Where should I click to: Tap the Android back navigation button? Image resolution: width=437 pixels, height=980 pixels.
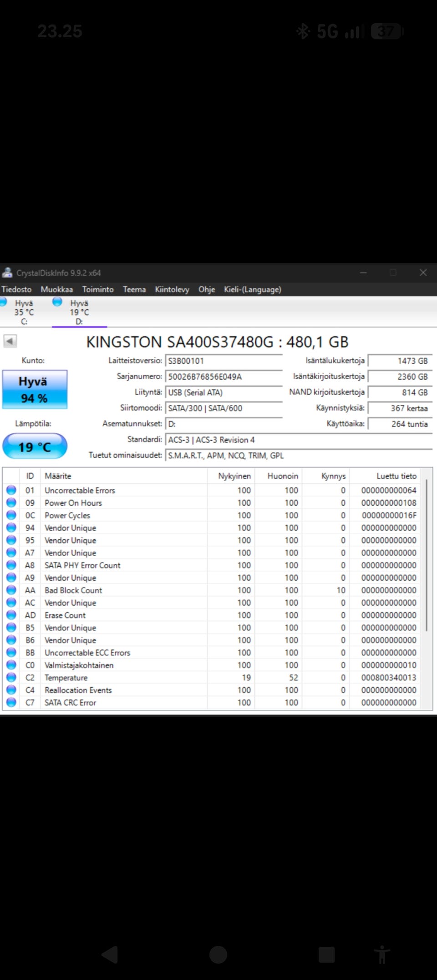[x=110, y=955]
